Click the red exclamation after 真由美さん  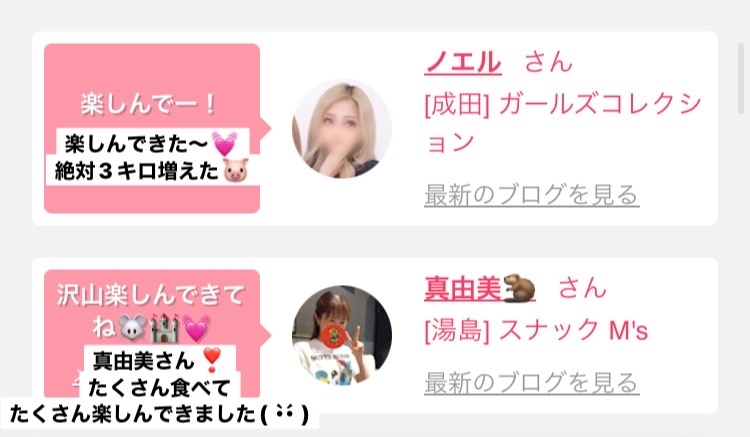coord(211,361)
